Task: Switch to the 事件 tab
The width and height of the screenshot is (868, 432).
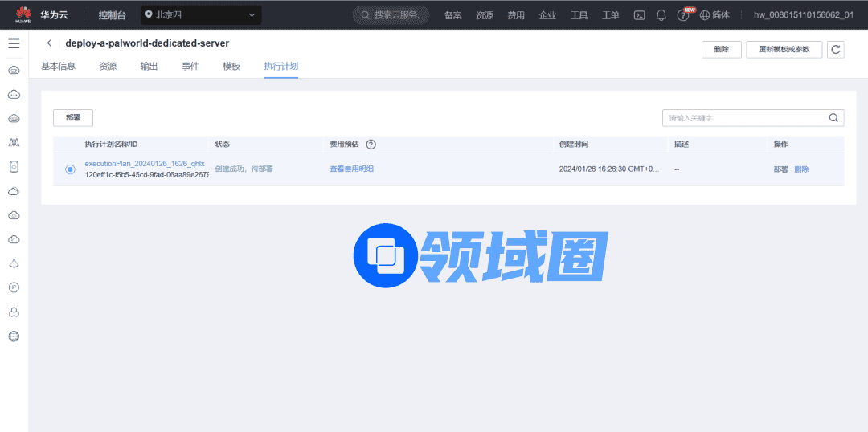Action: pos(190,67)
